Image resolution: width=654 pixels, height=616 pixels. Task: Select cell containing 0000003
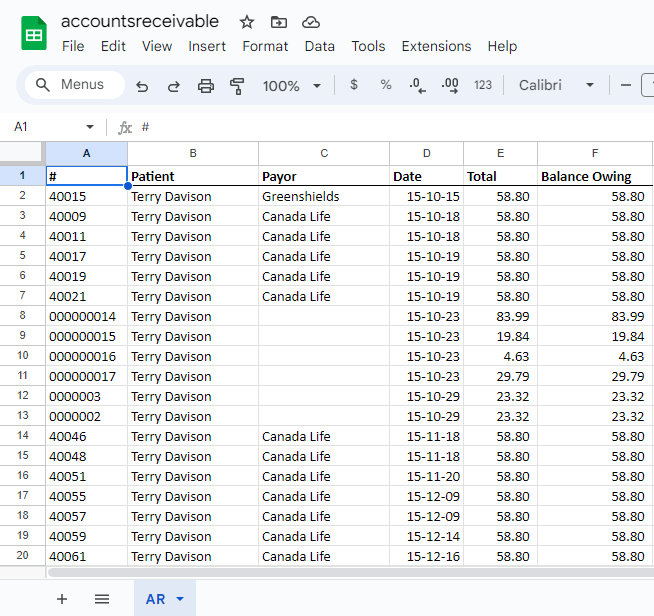click(86, 396)
